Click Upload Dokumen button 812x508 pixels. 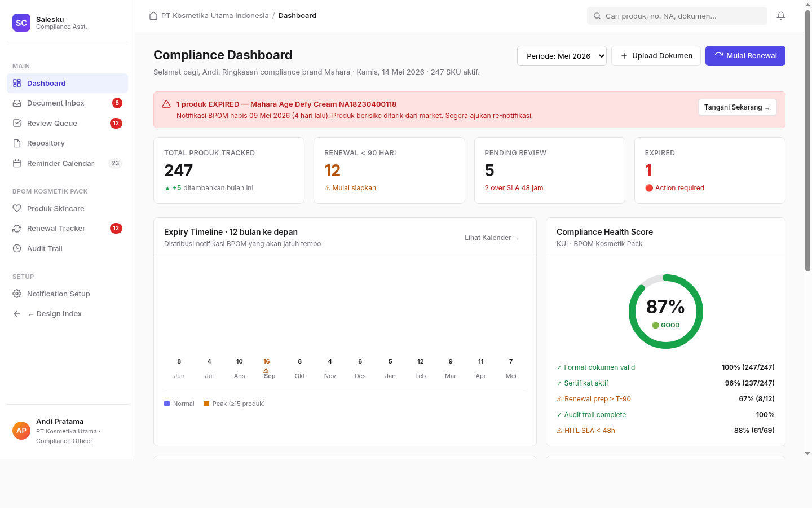pos(656,56)
